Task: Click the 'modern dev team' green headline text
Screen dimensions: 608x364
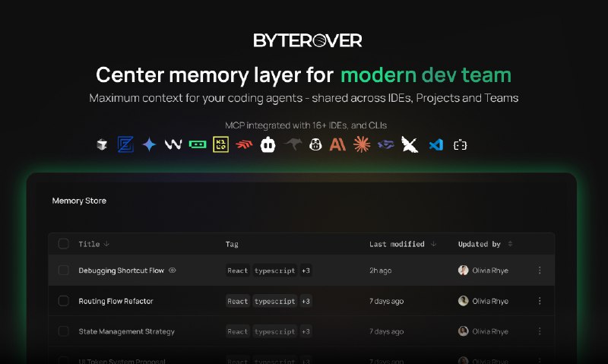Action: coord(426,74)
